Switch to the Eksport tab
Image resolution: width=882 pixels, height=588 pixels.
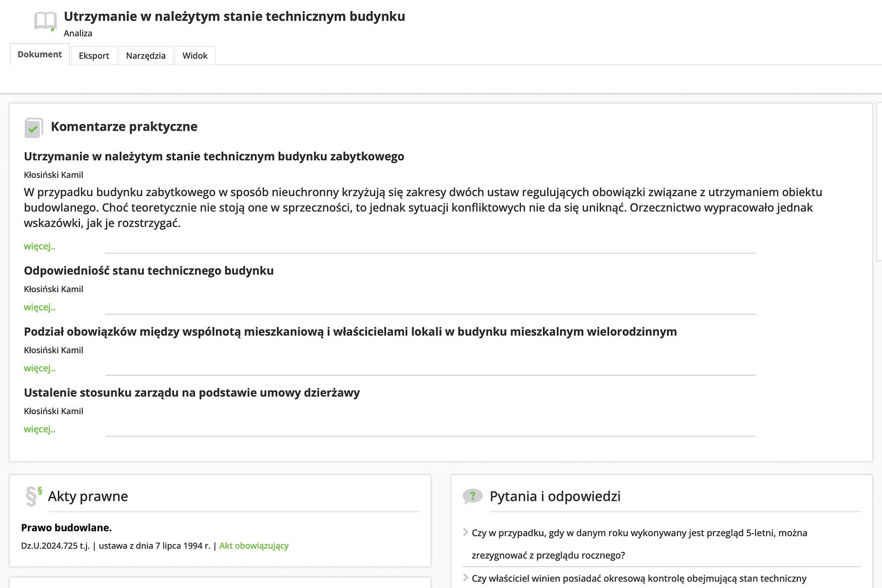pos(94,56)
